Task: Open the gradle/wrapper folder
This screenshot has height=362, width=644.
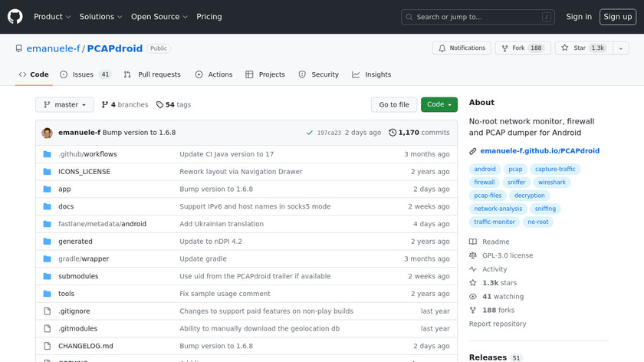Action: [84, 259]
